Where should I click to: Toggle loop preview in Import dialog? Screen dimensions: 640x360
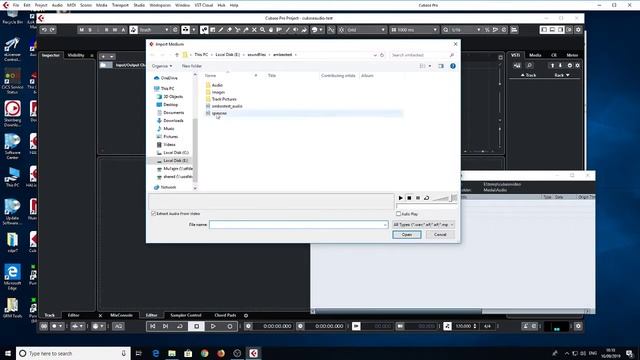tap(427, 198)
